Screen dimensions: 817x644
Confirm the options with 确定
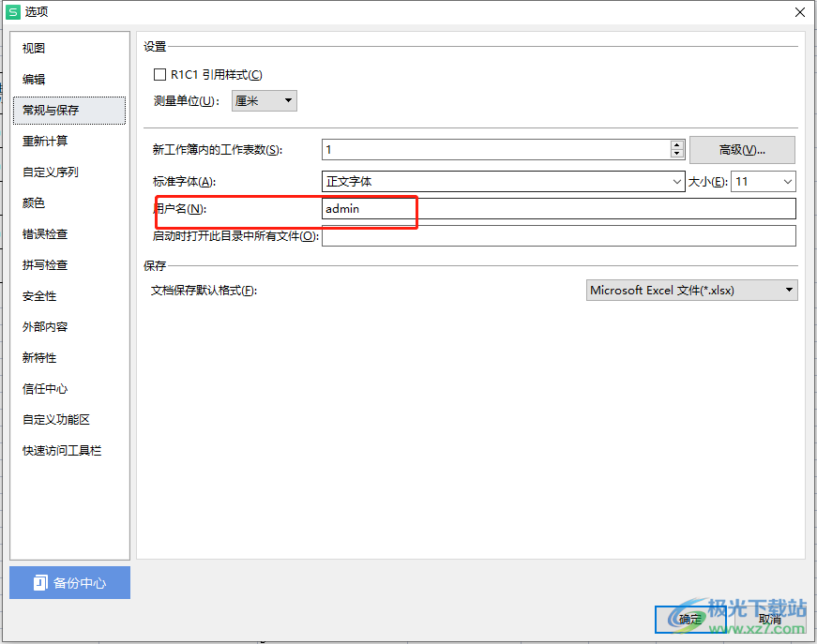click(689, 620)
